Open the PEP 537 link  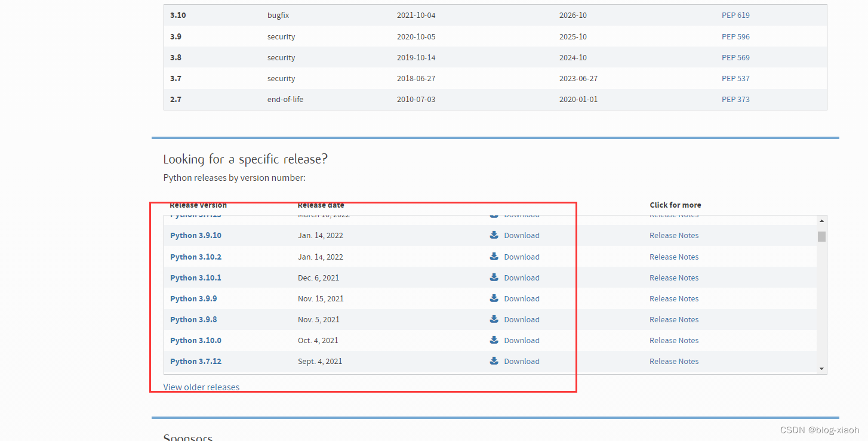pos(735,79)
